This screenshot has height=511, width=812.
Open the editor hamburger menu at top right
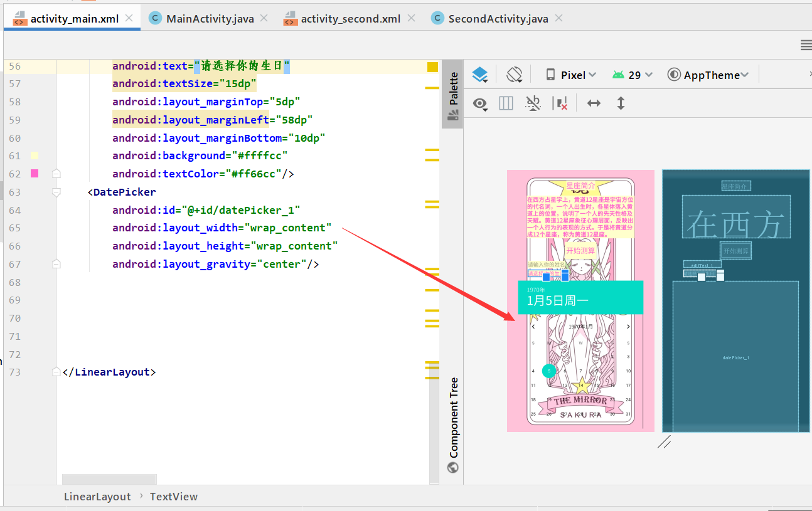tap(806, 45)
